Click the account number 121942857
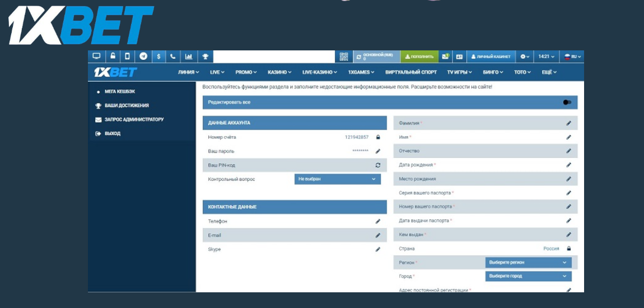 (x=357, y=137)
